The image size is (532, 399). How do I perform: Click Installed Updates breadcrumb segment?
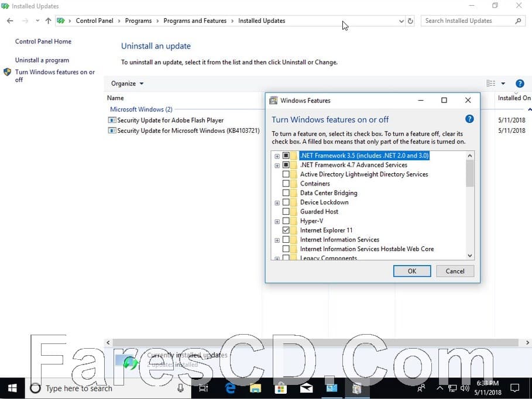[262, 20]
